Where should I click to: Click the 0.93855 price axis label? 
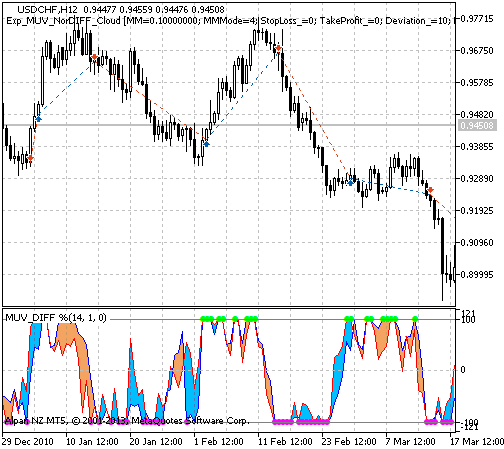click(477, 147)
